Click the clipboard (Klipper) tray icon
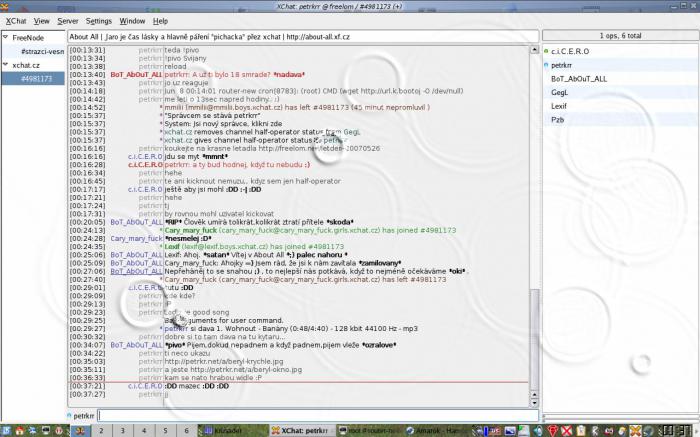 pyautogui.click(x=581, y=431)
